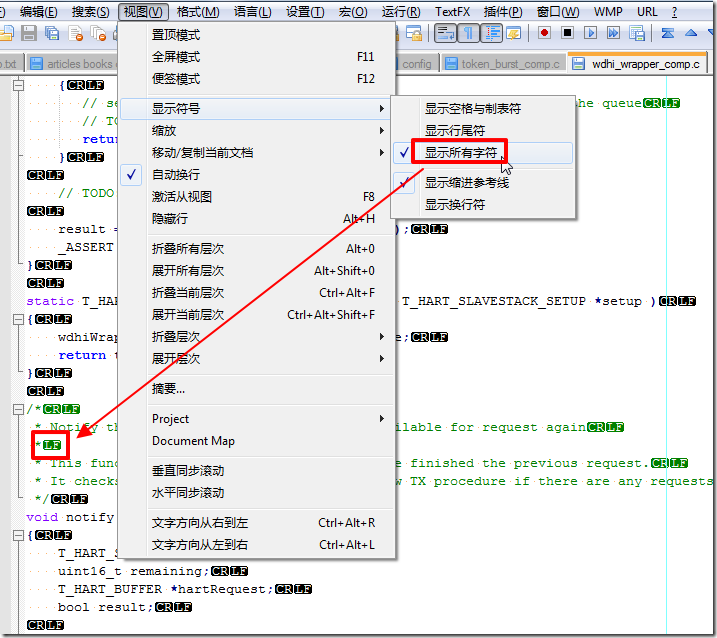Select 展开所有层次 unfold all
The width and height of the screenshot is (717, 638).
pyautogui.click(x=257, y=271)
